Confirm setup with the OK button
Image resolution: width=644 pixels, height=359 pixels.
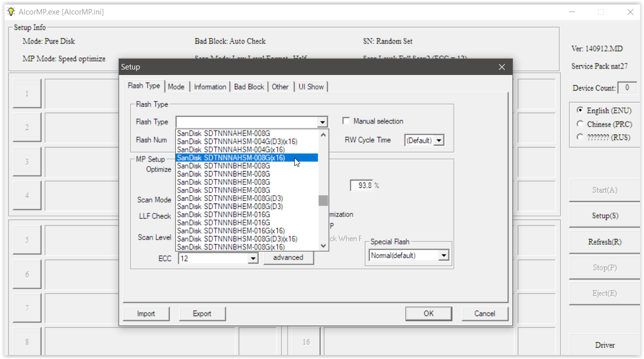429,313
